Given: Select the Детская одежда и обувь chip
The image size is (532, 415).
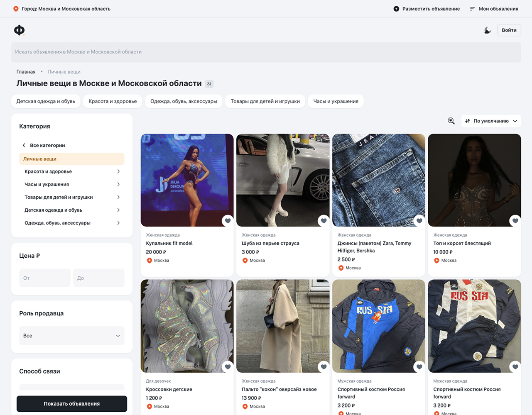Looking at the screenshot, I should pos(46,101).
